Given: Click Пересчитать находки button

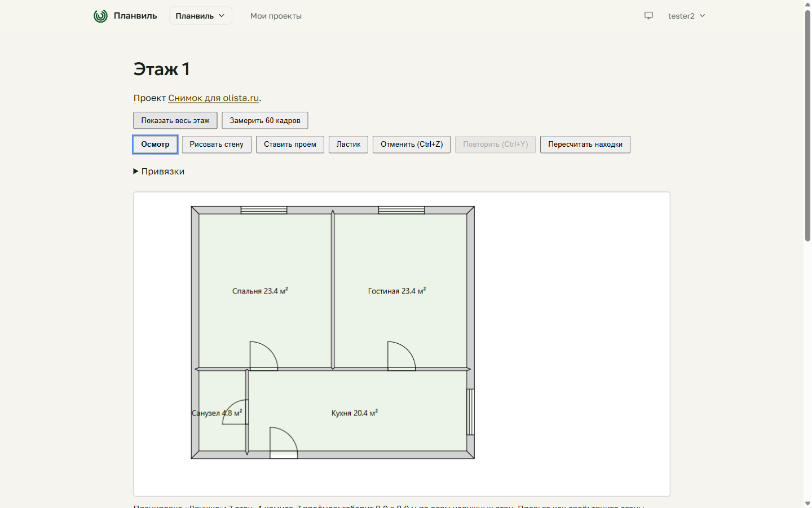Looking at the screenshot, I should point(585,144).
